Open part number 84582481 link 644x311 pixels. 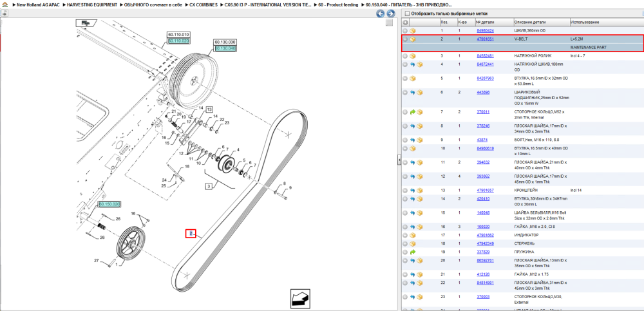pyautogui.click(x=485, y=56)
